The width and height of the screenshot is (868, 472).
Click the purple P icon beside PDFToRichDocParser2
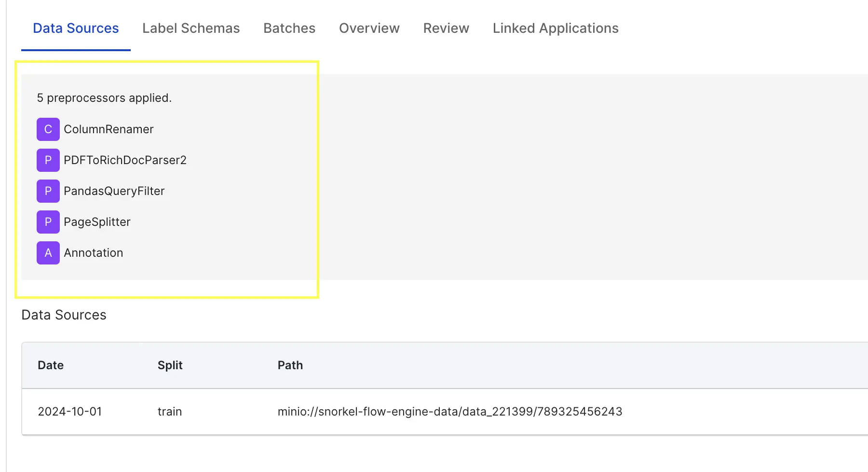48,160
